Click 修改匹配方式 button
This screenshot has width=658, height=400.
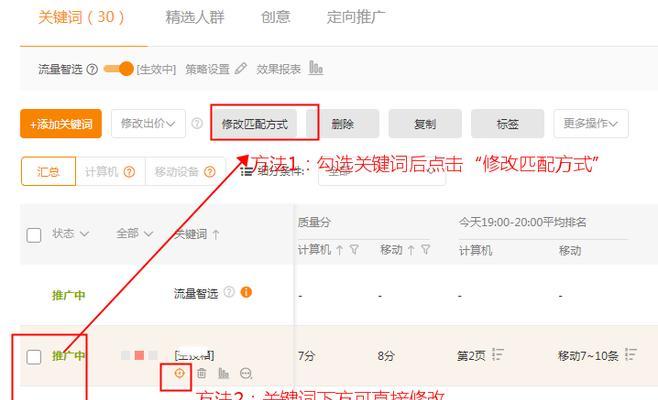pos(255,123)
